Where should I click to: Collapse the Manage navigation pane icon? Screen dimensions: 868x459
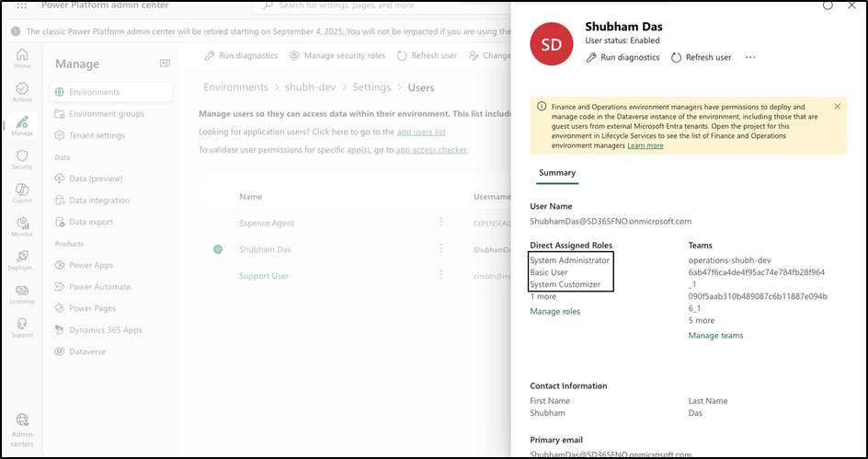click(x=166, y=63)
